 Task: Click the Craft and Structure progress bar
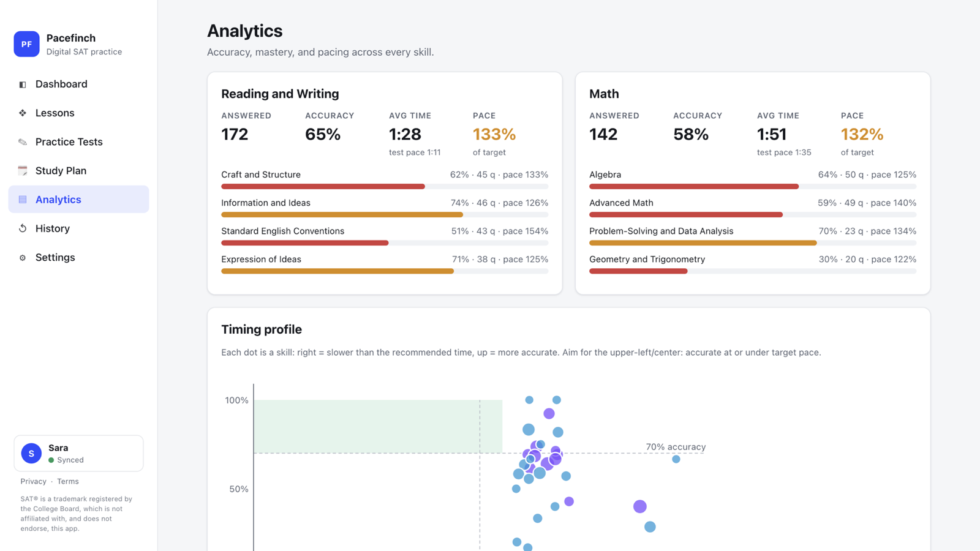point(385,186)
